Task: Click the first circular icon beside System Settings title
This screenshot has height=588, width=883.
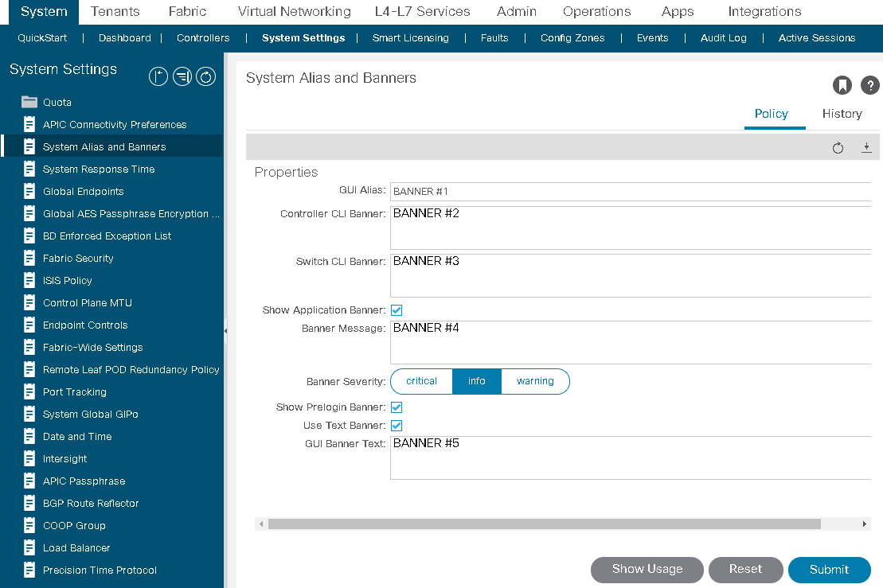Action: tap(158, 76)
